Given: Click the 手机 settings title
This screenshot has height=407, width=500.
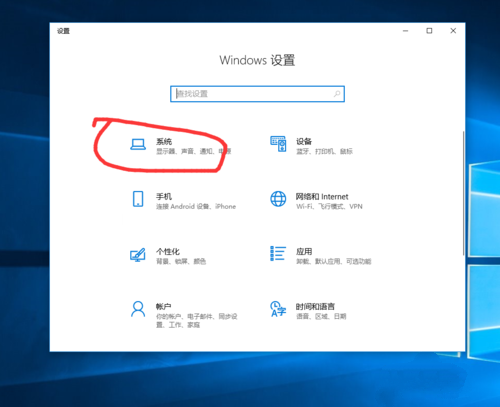Looking at the screenshot, I should pyautogui.click(x=164, y=197).
